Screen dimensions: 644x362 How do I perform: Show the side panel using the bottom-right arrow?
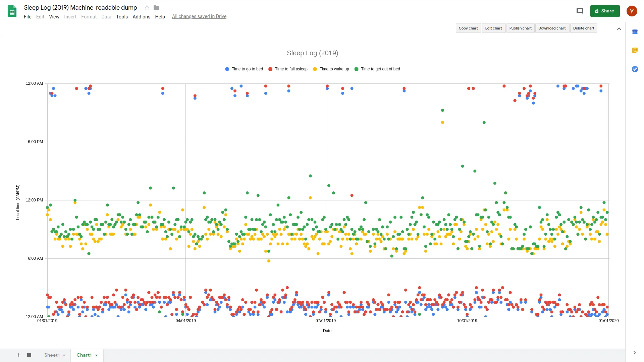pos(634,353)
